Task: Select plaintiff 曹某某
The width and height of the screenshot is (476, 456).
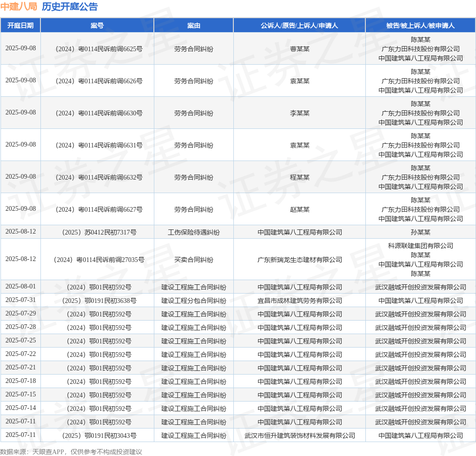Action: [x=300, y=49]
